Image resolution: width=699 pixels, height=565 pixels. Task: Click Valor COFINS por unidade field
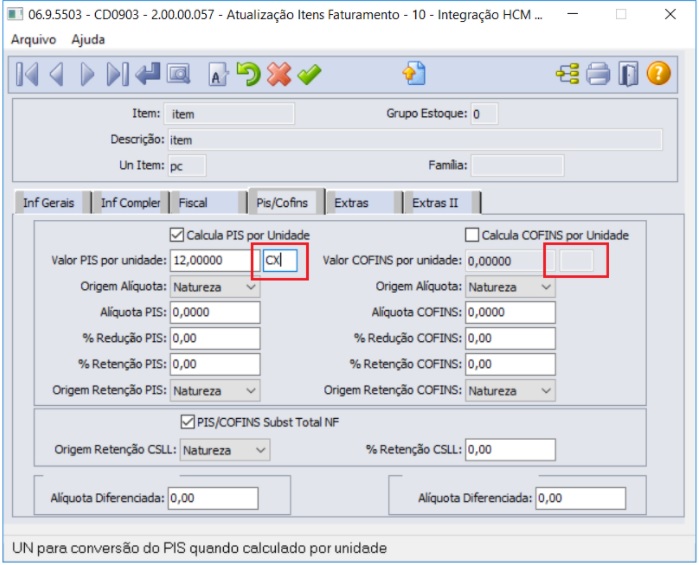tap(510, 261)
